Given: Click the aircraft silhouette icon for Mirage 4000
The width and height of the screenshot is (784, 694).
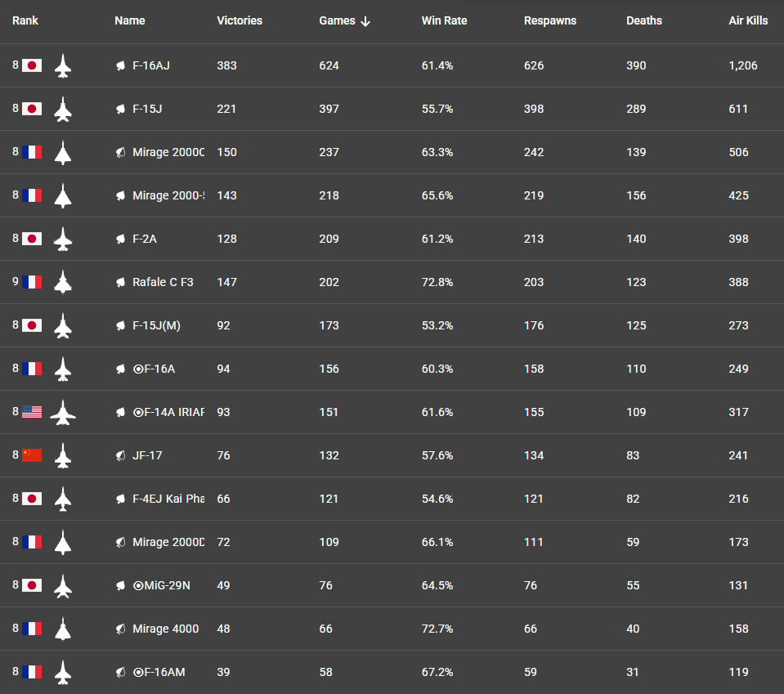Looking at the screenshot, I should (63, 629).
